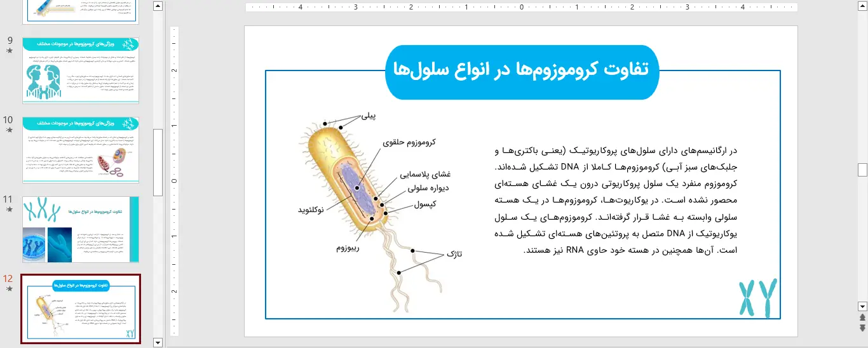Select slide 9 thumbnail in slide panel

click(81, 70)
